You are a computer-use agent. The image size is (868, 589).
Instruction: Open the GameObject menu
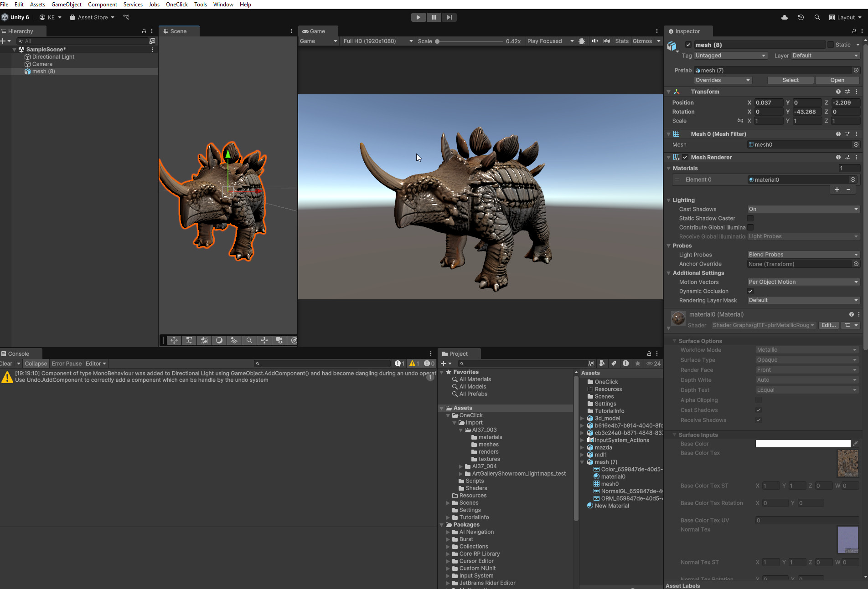(x=67, y=5)
